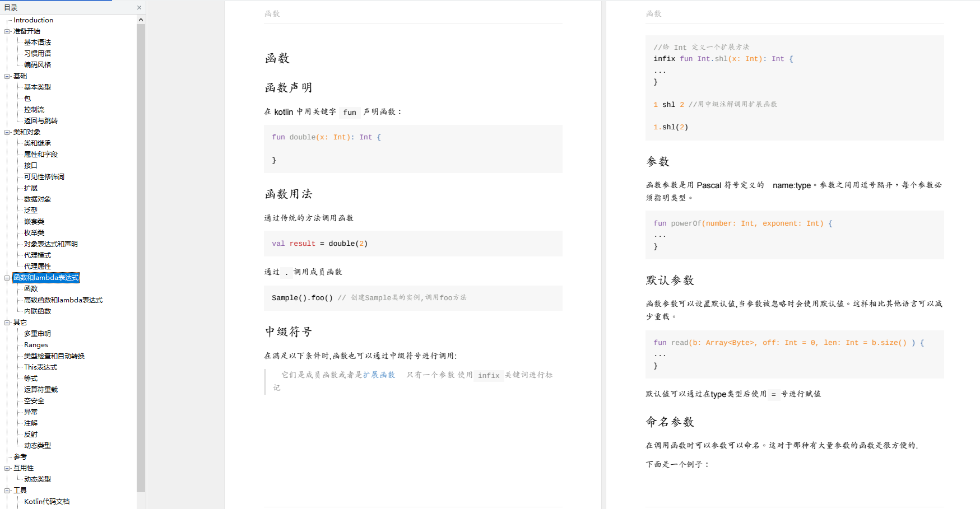
Task: Click the 默认参数 heading on right page
Action: (670, 281)
